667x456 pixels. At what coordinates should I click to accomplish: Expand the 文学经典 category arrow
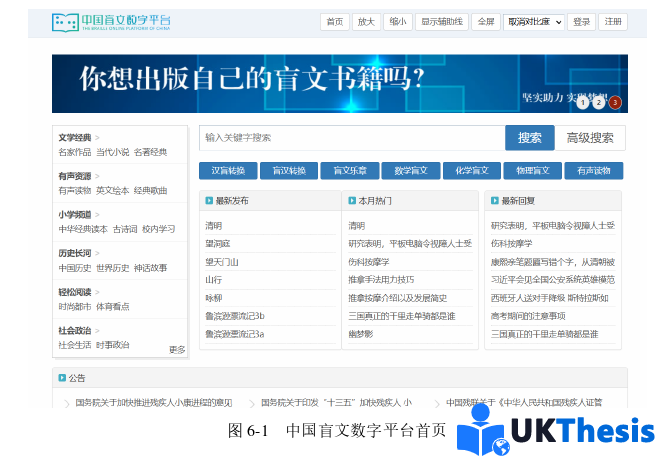click(97, 138)
